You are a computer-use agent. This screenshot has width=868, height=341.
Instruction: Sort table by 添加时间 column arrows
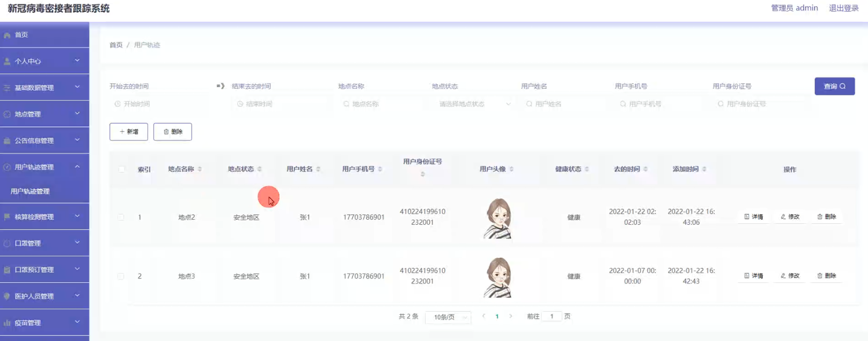tap(704, 169)
